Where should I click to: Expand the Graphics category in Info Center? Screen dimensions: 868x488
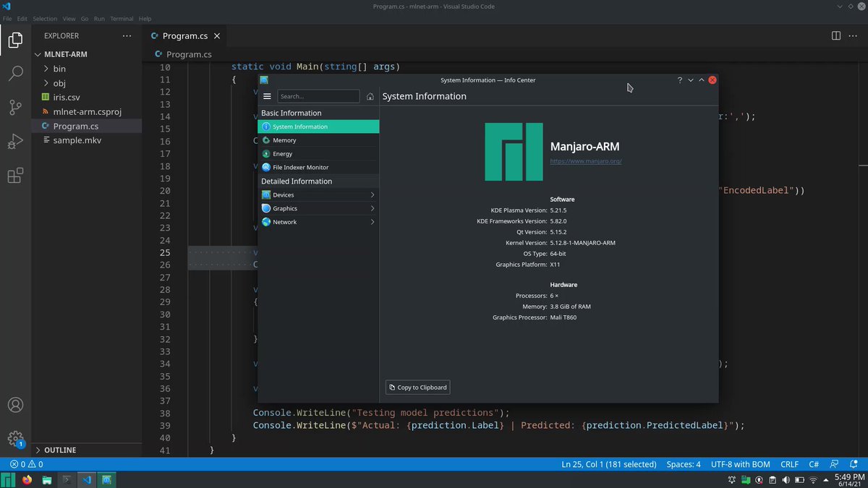(318, 208)
